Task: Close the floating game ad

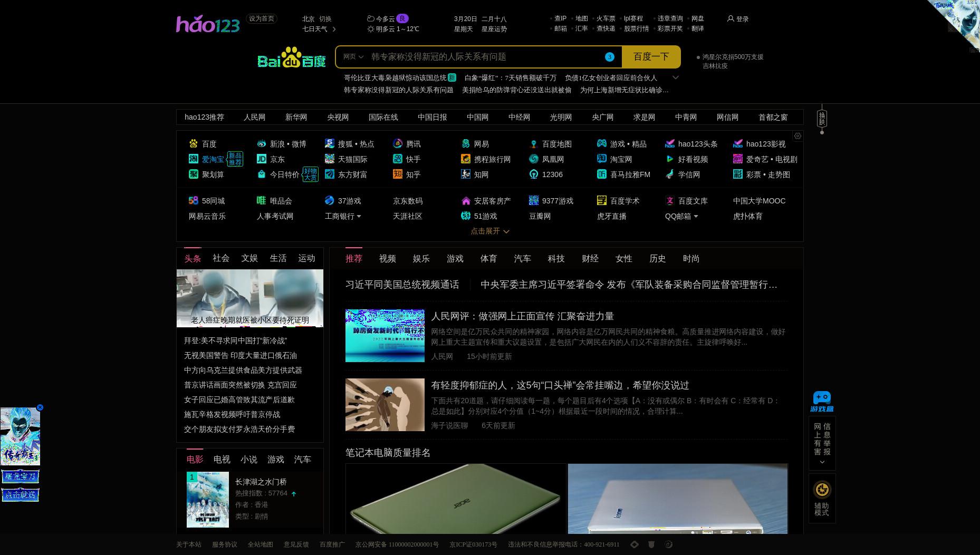Action: (40, 407)
